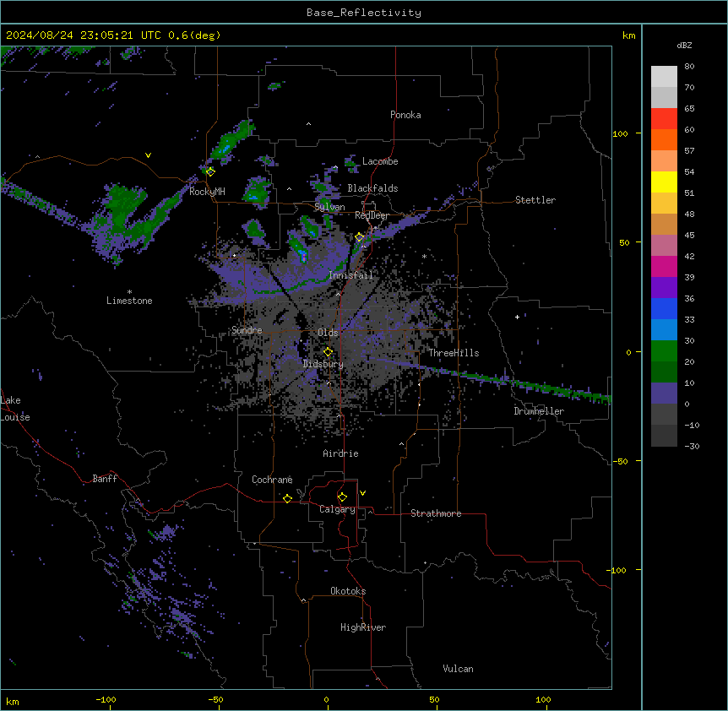Click the magenta 42 dBZ legend swatch
The image size is (728, 711).
[664, 266]
